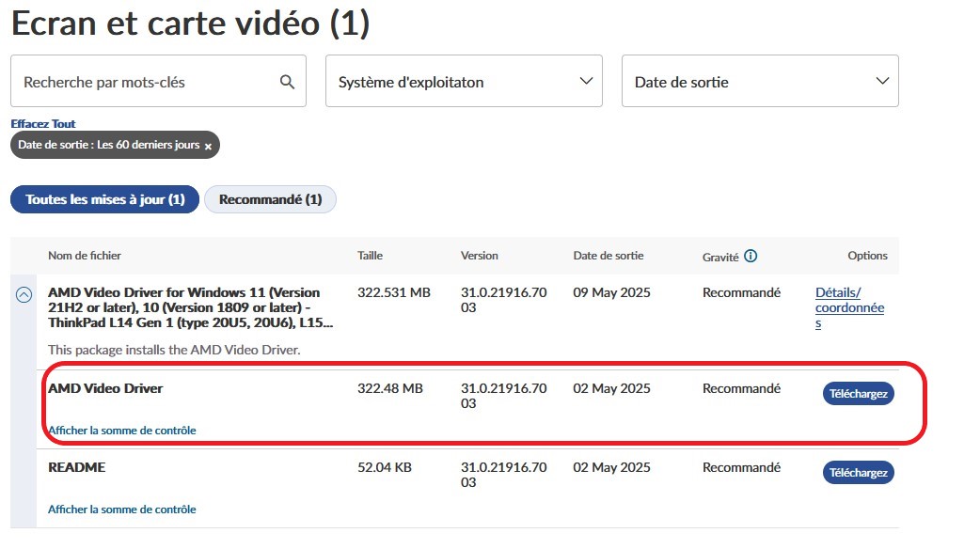This screenshot has width=980, height=549.
Task: Show checksum for README file
Action: tap(122, 509)
